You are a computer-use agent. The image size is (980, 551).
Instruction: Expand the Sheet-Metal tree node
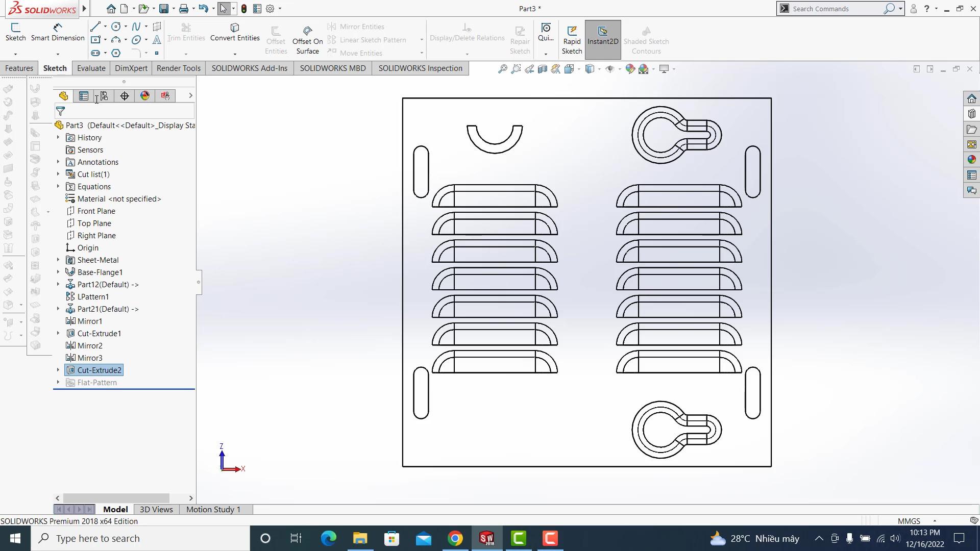pyautogui.click(x=58, y=260)
